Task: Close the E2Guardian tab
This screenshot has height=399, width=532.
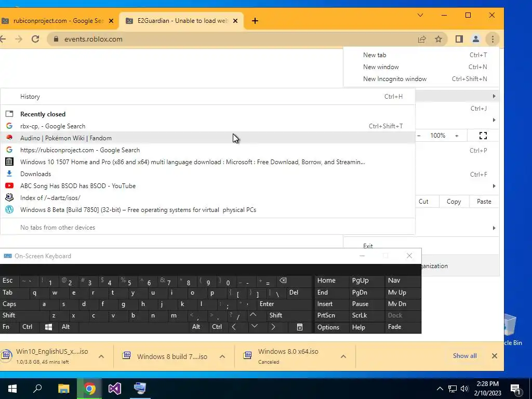Action: point(235,21)
